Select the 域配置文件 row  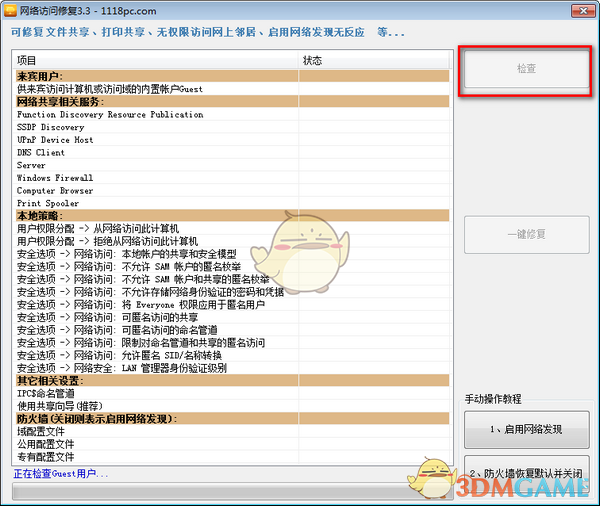click(x=233, y=431)
